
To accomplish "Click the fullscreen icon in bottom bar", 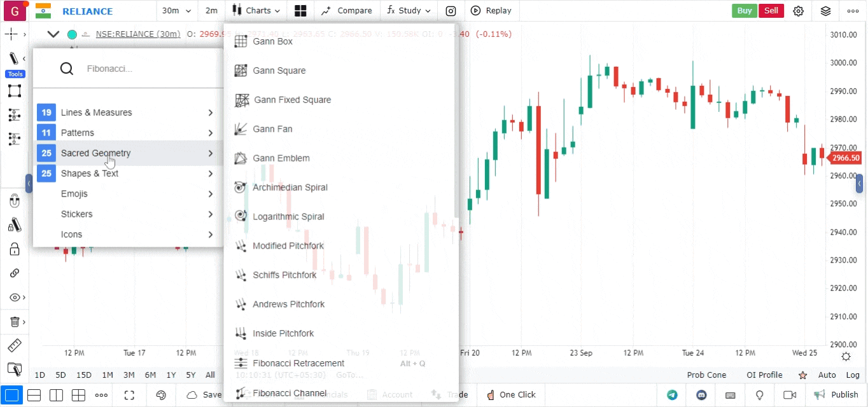I will tap(129, 395).
